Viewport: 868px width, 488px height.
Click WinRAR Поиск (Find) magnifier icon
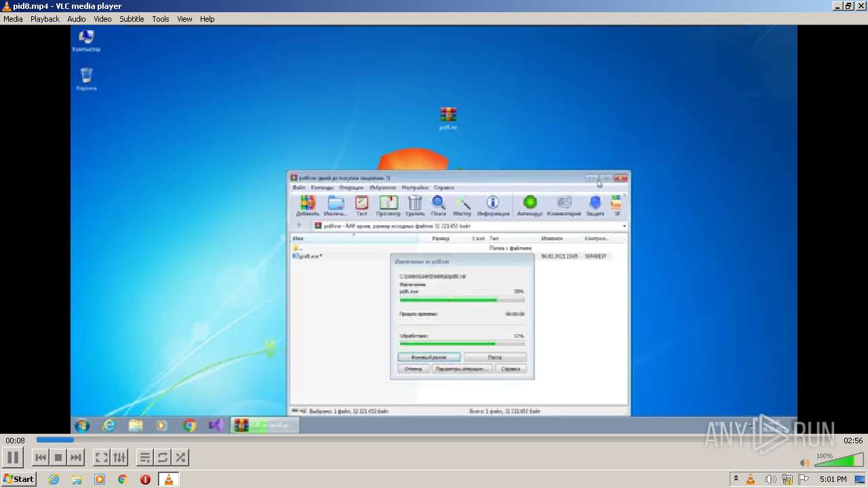click(x=439, y=205)
